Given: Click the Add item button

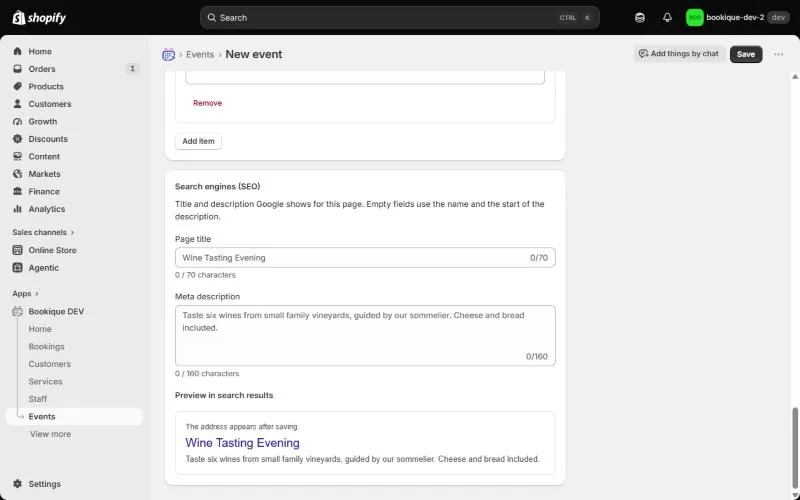Looking at the screenshot, I should [198, 141].
